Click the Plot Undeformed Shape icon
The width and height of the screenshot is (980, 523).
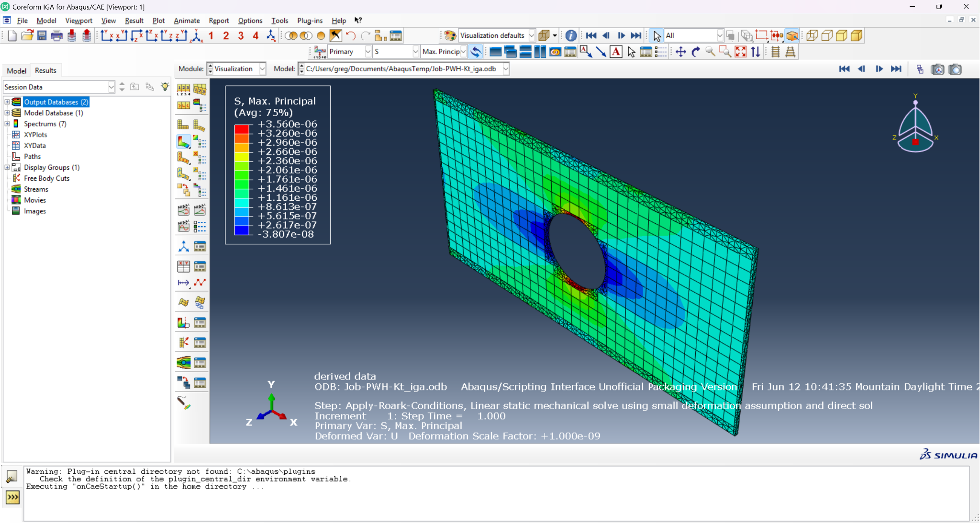[183, 125]
